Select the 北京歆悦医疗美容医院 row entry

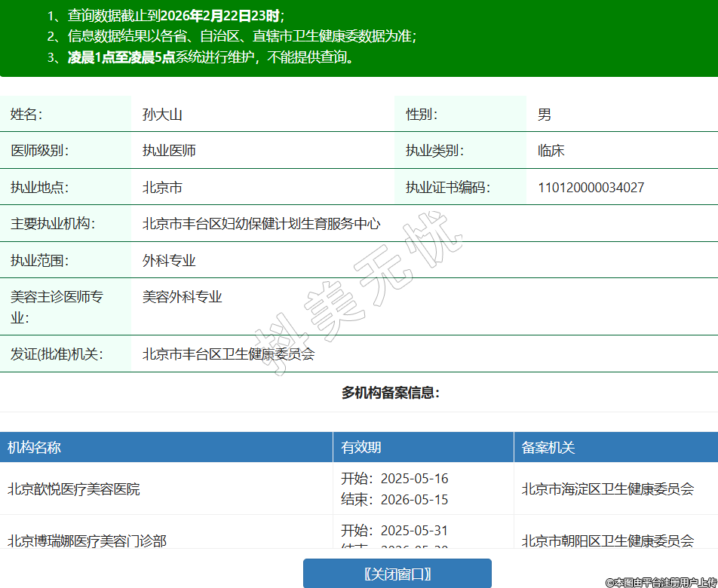pos(74,489)
